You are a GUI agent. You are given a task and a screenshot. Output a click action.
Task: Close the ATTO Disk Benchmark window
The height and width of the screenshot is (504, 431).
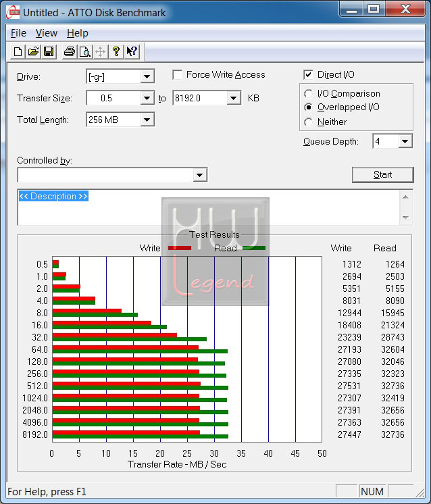coord(405,9)
